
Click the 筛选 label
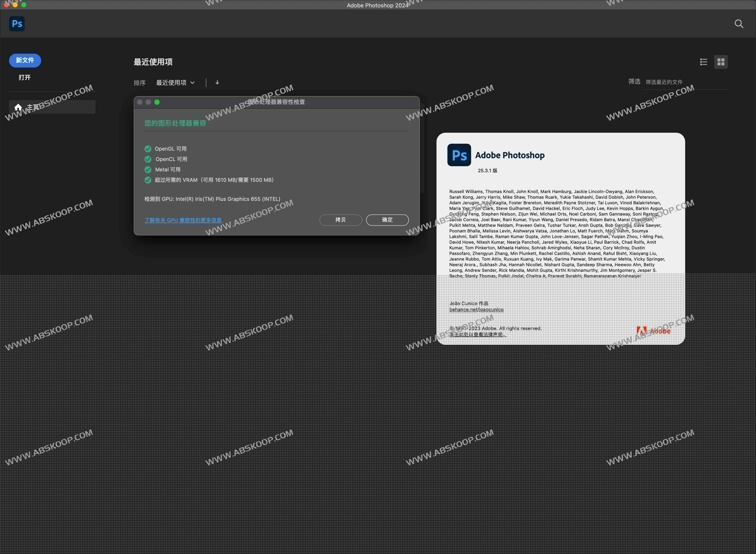coord(634,82)
